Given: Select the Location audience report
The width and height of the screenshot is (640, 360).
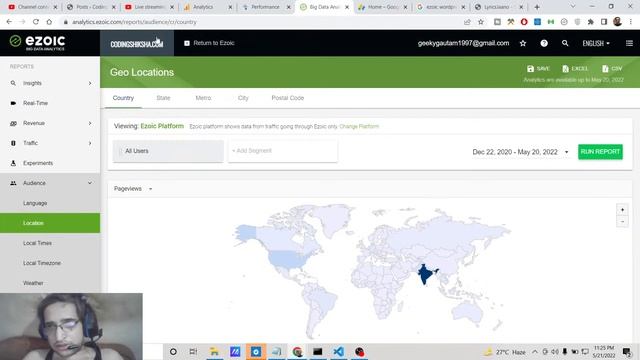Looking at the screenshot, I should point(50,223).
